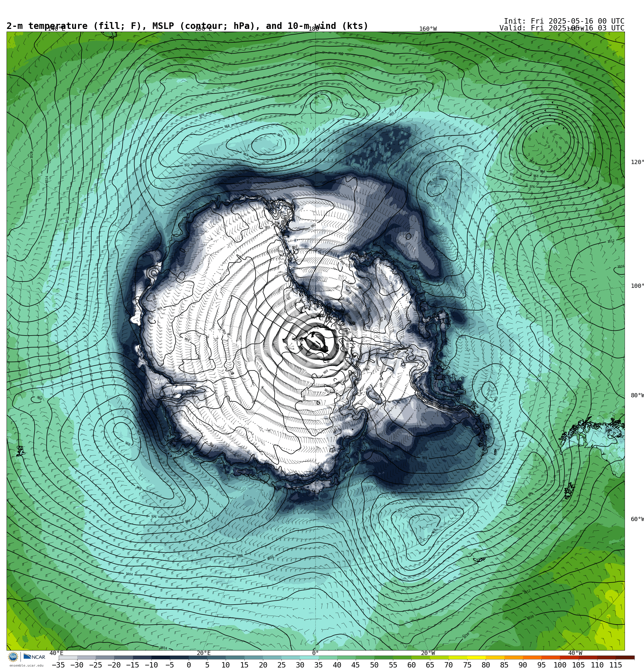Click the 40°W longitude label at bottom
Screen dimensions: 644x669
pos(575,653)
